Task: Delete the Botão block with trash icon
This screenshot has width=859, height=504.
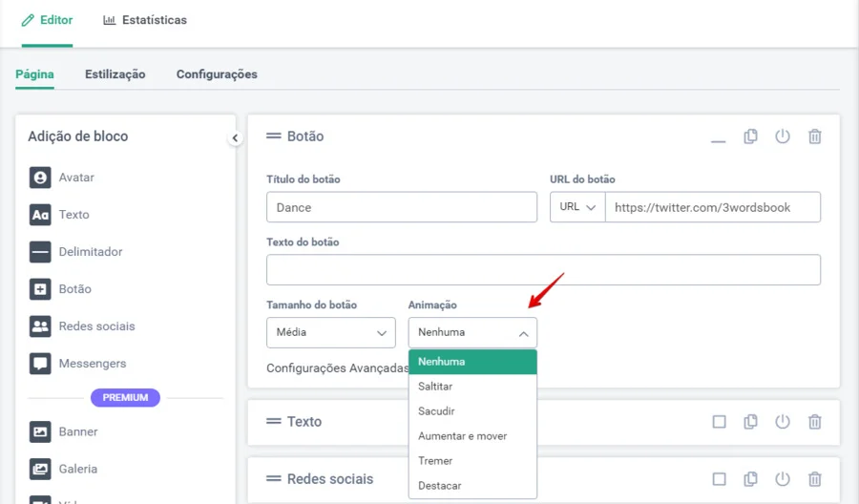Action: 814,136
